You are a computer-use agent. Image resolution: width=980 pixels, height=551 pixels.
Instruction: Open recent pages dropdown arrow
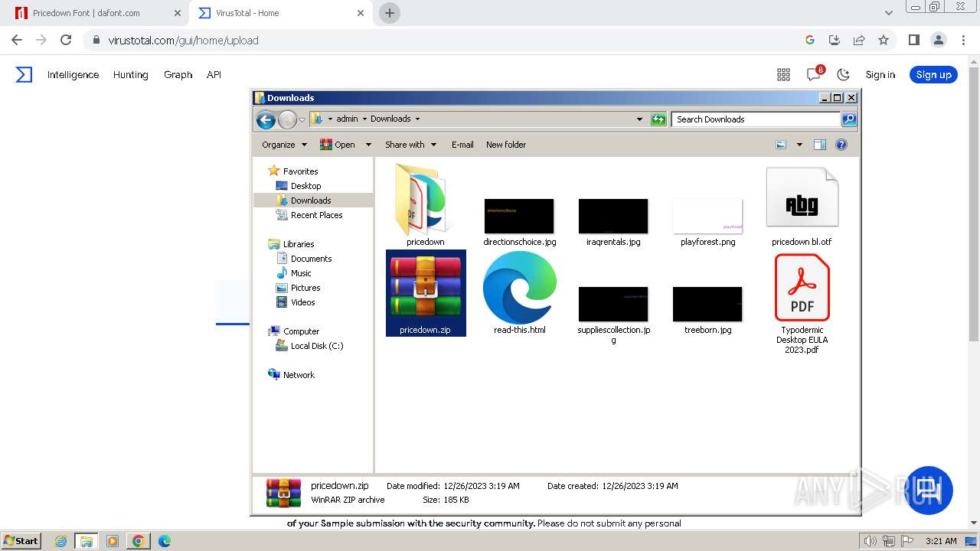click(x=302, y=119)
